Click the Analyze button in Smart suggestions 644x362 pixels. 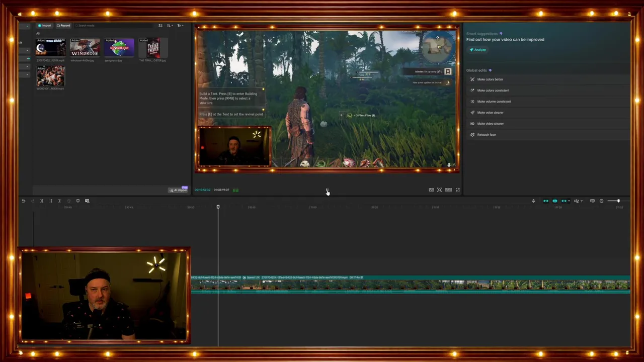(x=478, y=50)
